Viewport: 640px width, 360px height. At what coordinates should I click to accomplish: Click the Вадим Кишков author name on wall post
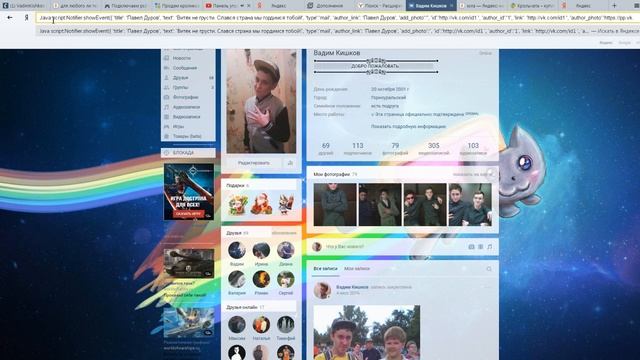pos(352,287)
